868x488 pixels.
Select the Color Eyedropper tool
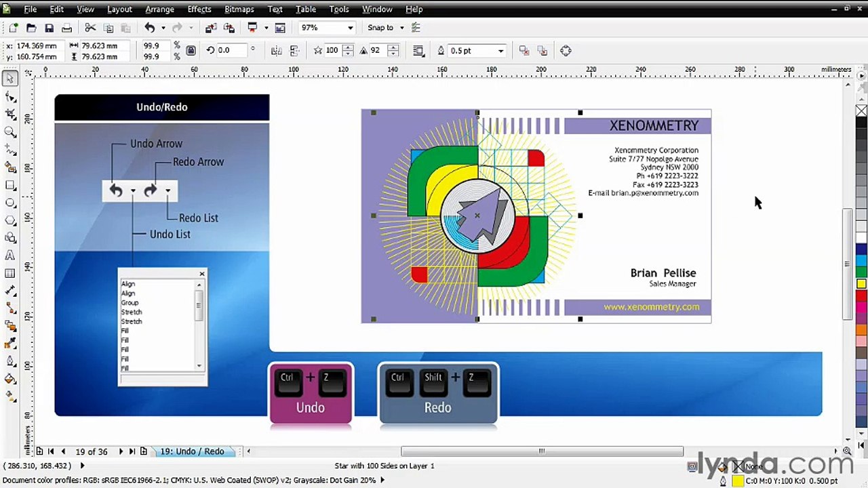(10, 344)
